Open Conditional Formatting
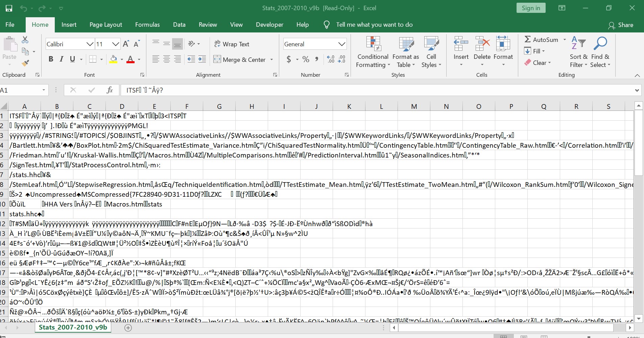644x338 pixels. [x=373, y=52]
